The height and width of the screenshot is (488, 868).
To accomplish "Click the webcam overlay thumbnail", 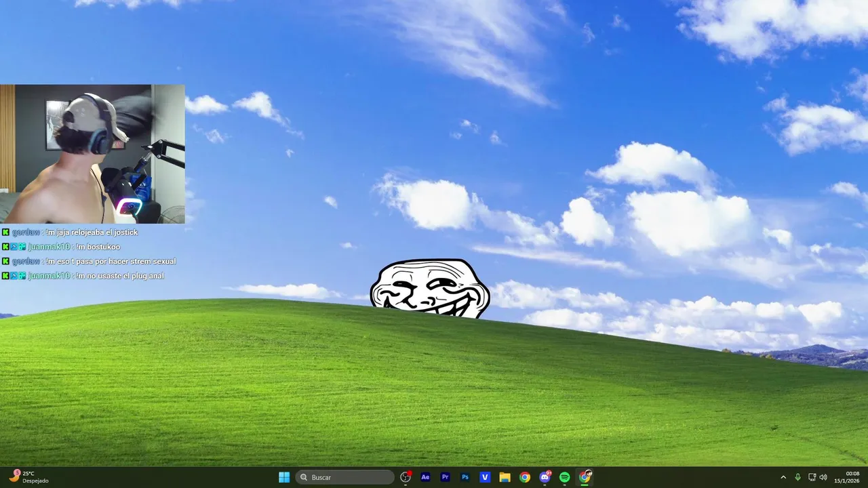I will point(92,154).
